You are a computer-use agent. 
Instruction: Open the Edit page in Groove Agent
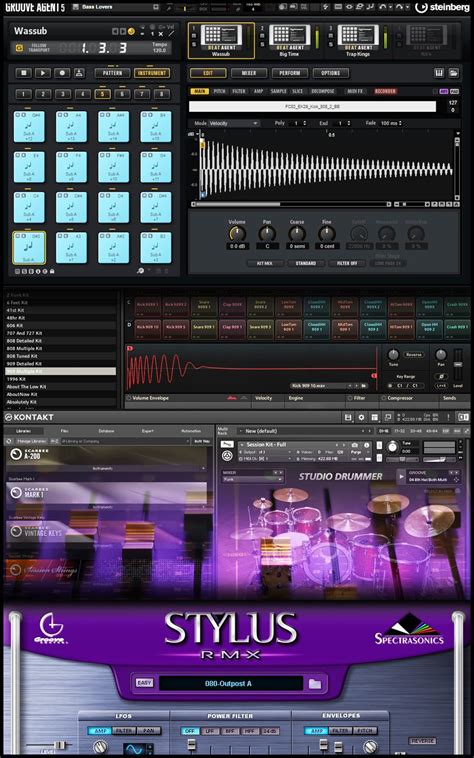[208, 73]
